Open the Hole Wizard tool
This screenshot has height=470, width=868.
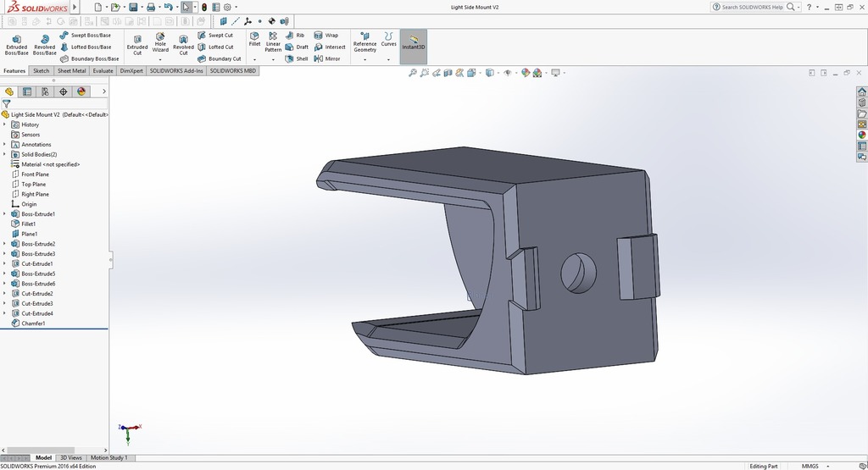[160, 43]
